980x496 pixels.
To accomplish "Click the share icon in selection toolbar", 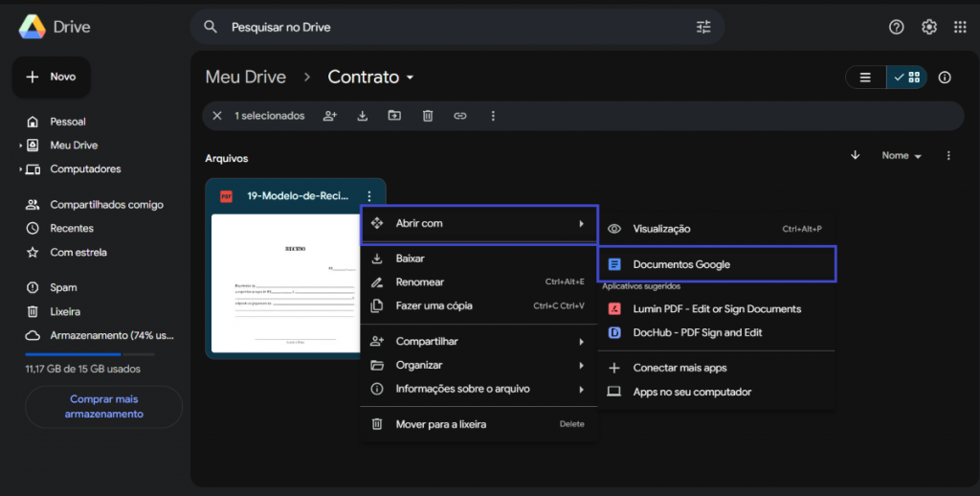I will (x=330, y=116).
